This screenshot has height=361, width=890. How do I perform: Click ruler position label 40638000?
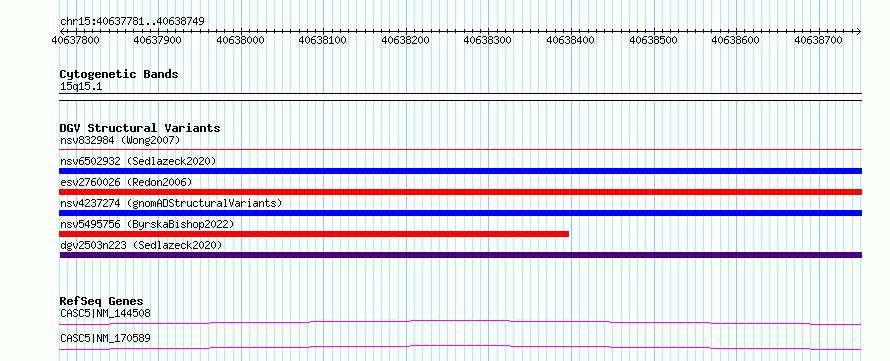[241, 40]
